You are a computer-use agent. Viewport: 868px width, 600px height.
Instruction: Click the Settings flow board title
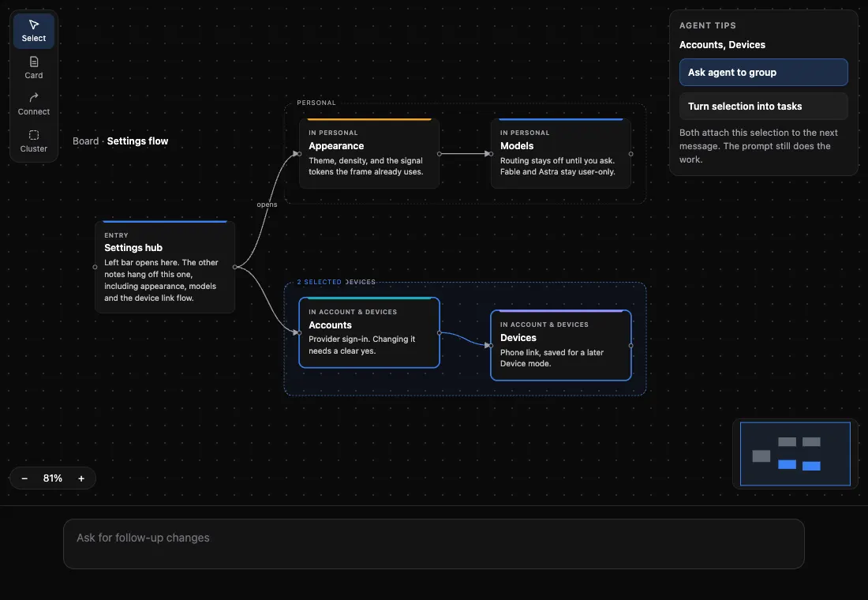tap(137, 141)
